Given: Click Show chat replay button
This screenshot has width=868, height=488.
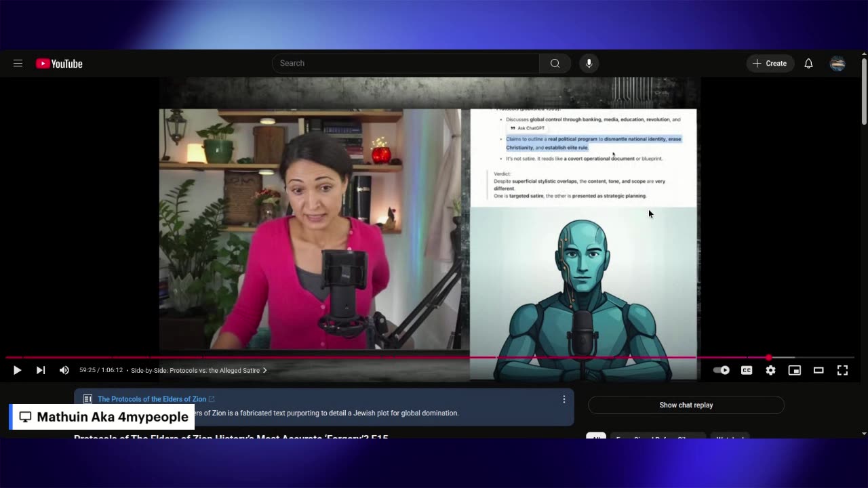Looking at the screenshot, I should [x=686, y=405].
